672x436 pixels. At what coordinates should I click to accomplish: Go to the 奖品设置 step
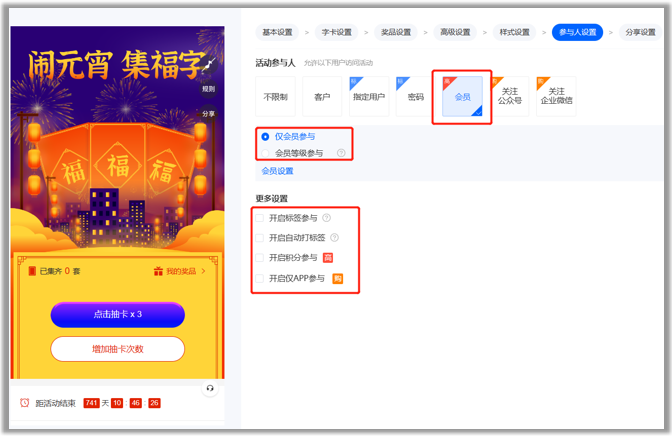point(396,32)
